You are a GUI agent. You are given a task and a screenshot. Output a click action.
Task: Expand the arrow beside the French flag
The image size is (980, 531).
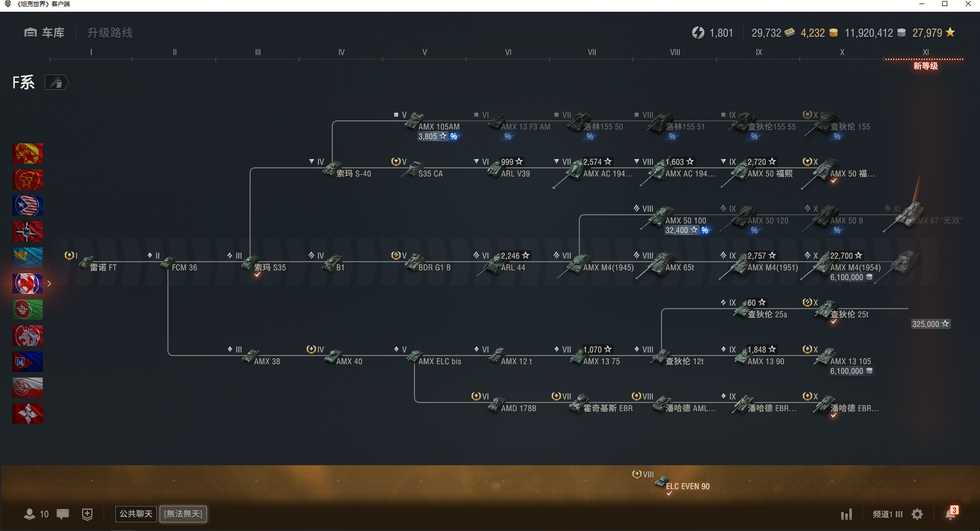[50, 284]
